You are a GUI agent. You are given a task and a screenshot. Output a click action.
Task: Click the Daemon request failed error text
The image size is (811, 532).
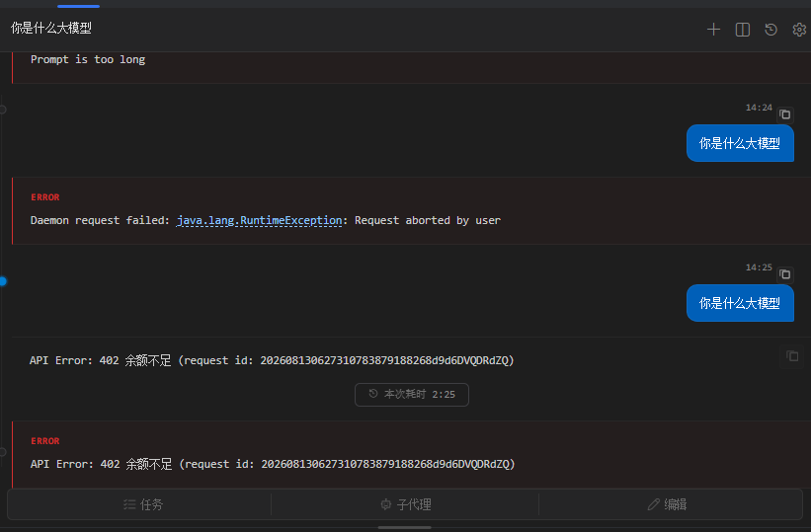pos(266,220)
